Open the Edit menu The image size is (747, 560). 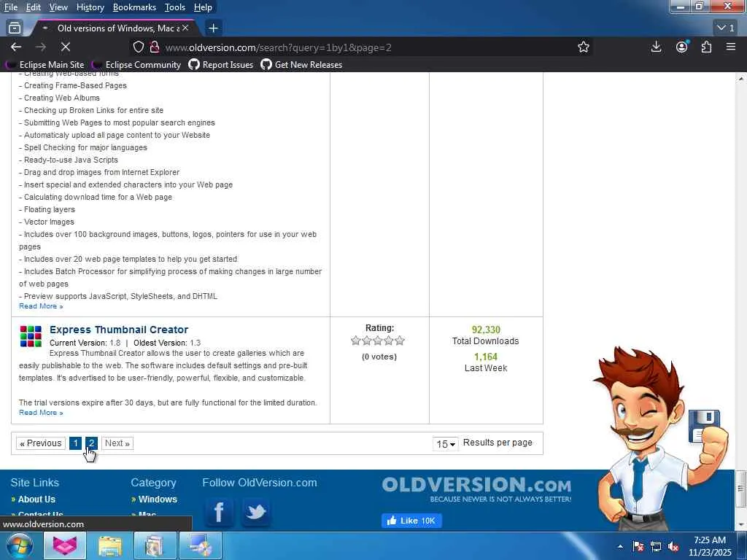[x=34, y=7]
